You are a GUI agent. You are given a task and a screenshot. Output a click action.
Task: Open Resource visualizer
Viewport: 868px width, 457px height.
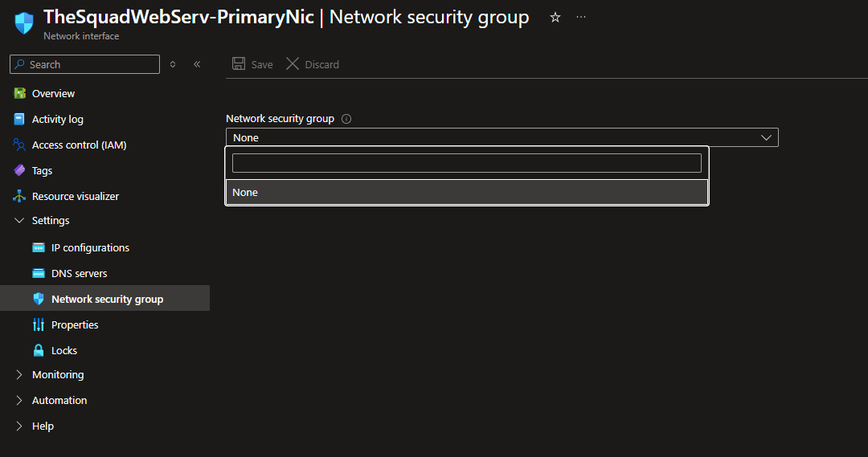coord(76,197)
